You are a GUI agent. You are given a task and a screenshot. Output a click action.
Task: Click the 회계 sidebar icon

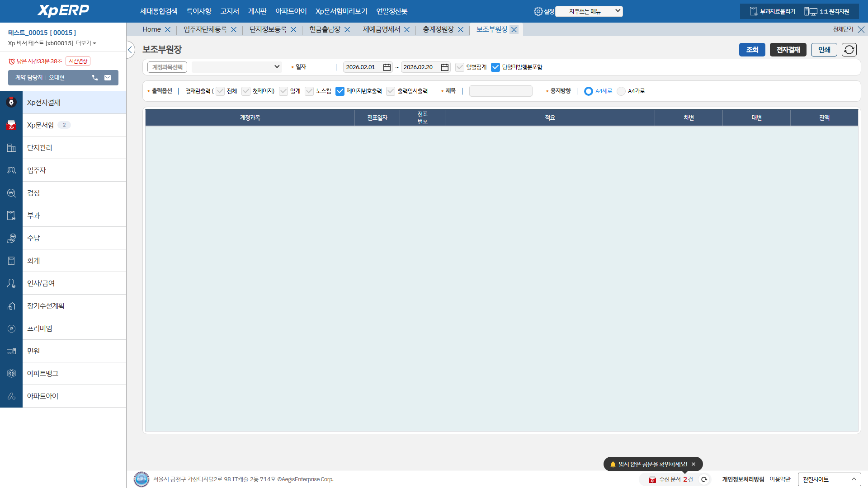pyautogui.click(x=11, y=261)
